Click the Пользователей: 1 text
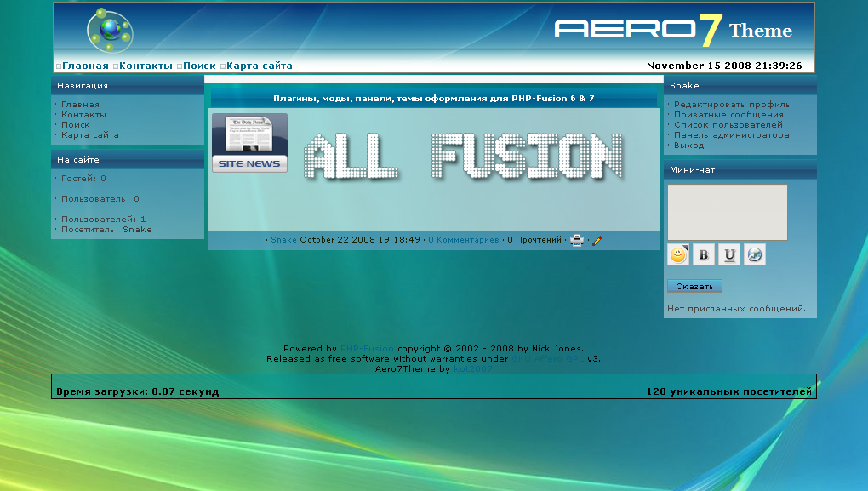Screen dimensions: 868x491 click(104, 220)
